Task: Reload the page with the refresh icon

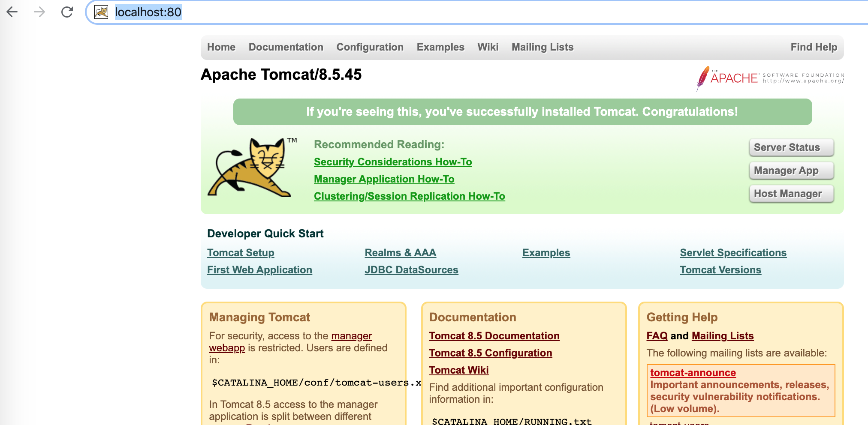Action: 67,12
